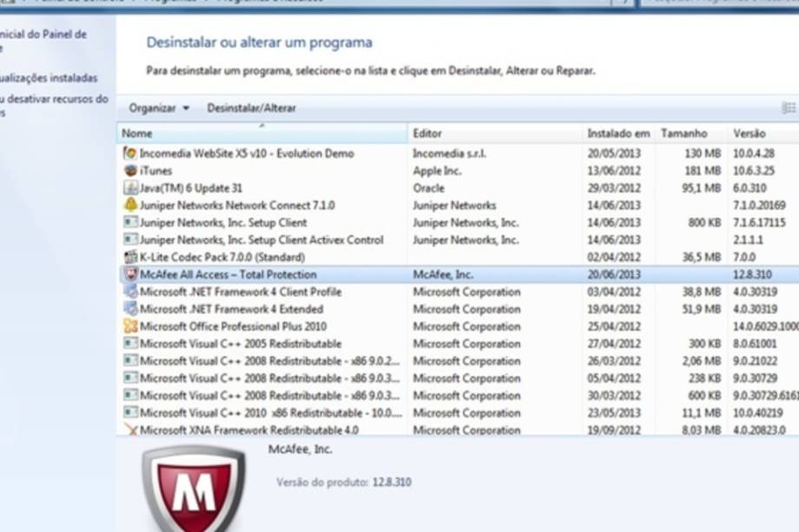Click the size value 181 MB
This screenshot has height=532, width=799.
click(x=703, y=171)
